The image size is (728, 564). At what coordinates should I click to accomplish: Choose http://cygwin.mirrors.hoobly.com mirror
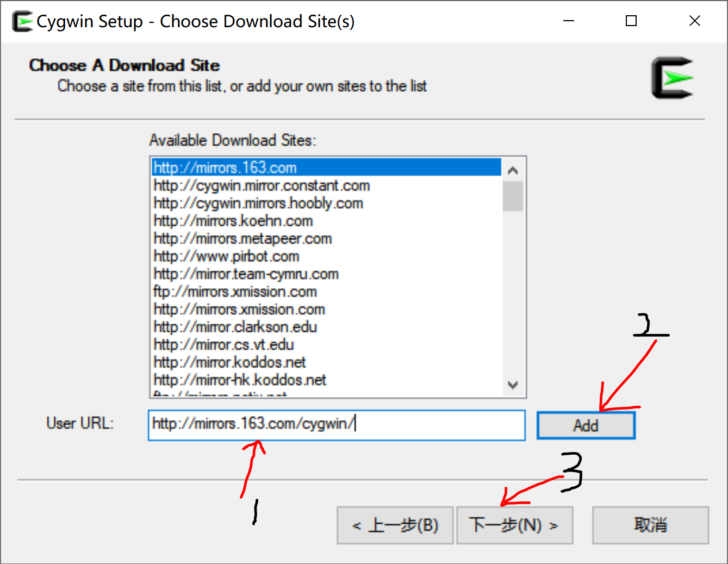tap(326, 203)
